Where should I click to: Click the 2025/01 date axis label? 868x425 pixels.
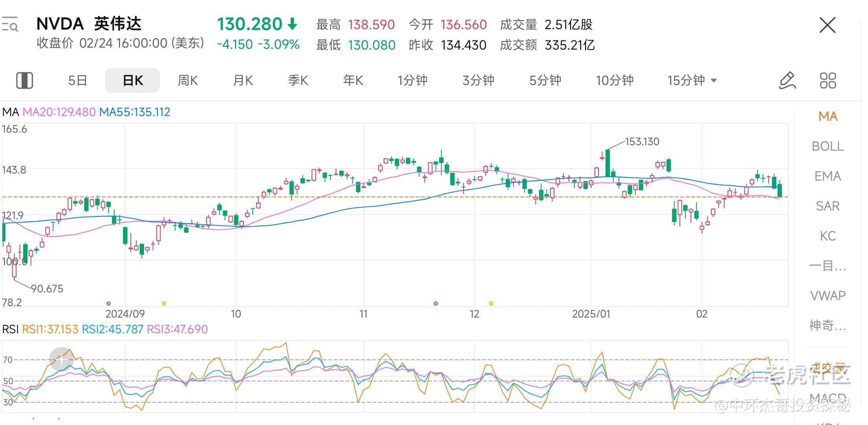[591, 314]
